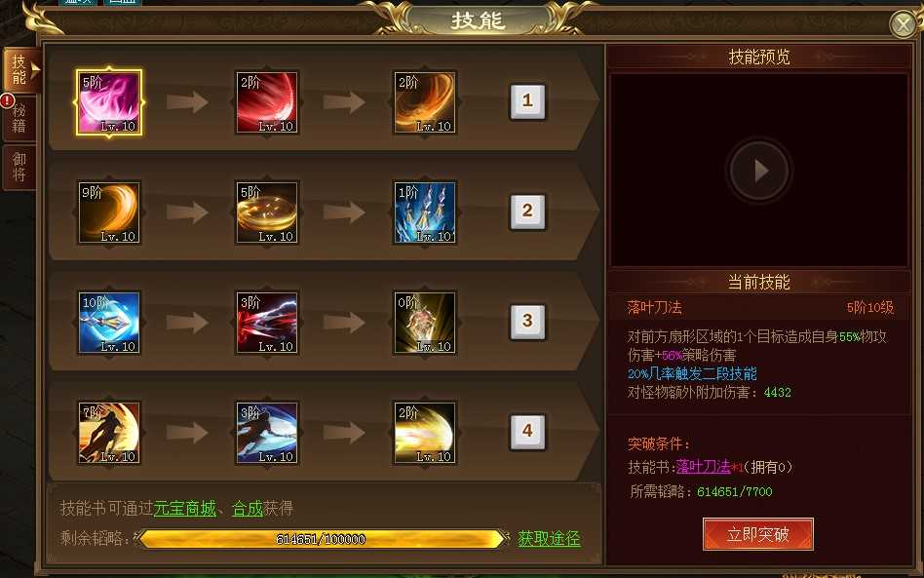The height and width of the screenshot is (578, 924).
Task: Click skill slot button 3
Action: pos(527,322)
